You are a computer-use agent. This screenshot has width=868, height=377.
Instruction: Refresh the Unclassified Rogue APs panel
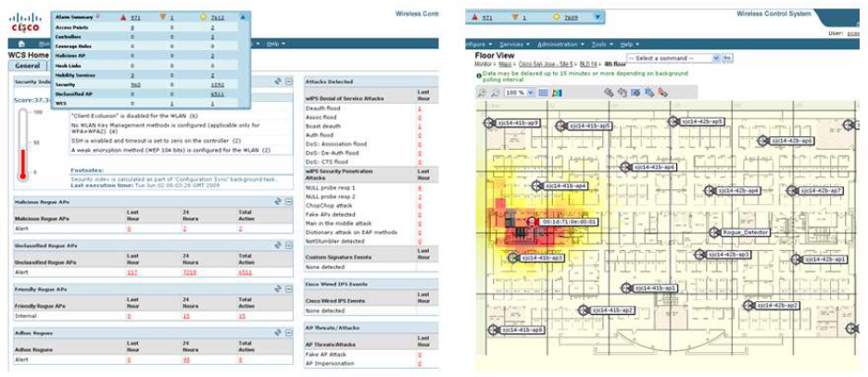point(279,245)
